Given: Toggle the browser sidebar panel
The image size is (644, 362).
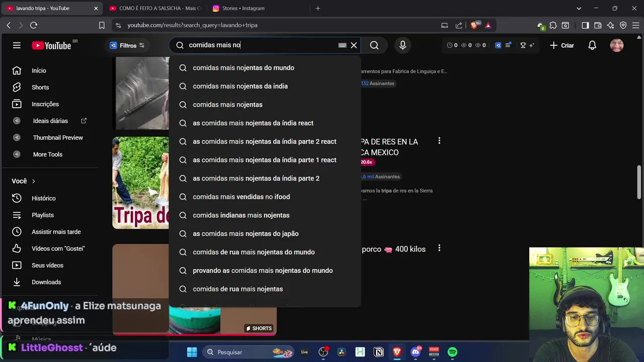Looking at the screenshot, I should (x=585, y=25).
